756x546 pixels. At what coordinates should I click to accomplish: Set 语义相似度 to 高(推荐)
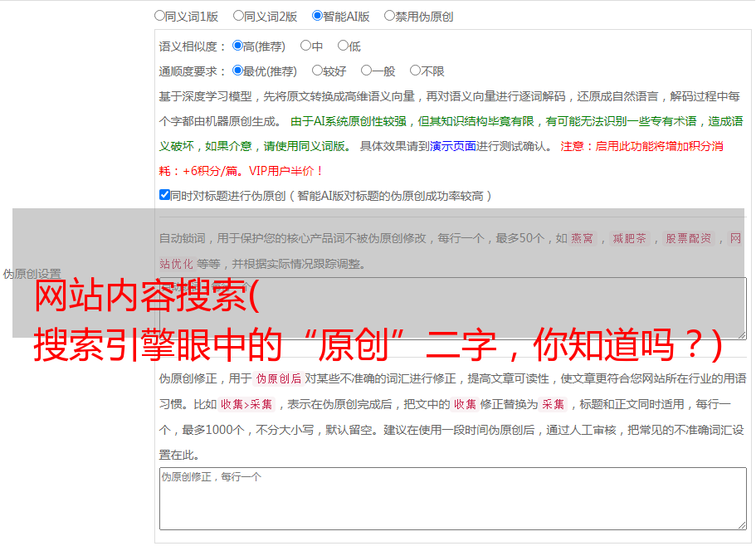pos(237,46)
